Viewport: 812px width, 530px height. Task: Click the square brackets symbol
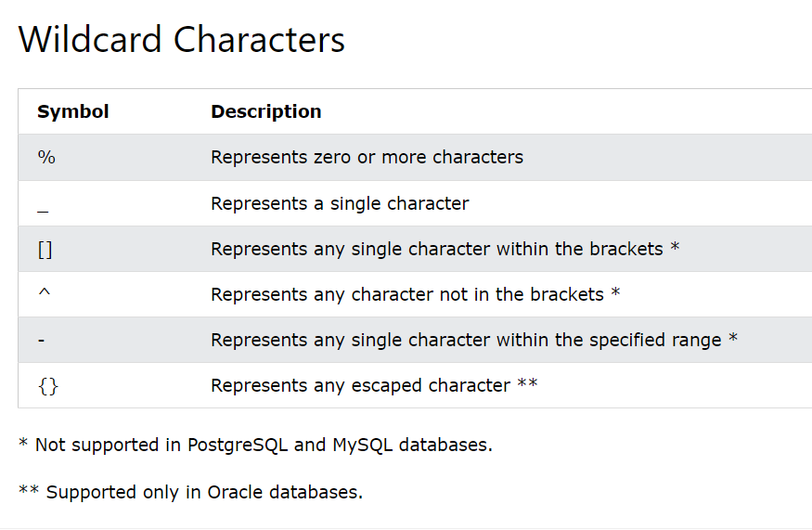coord(45,250)
